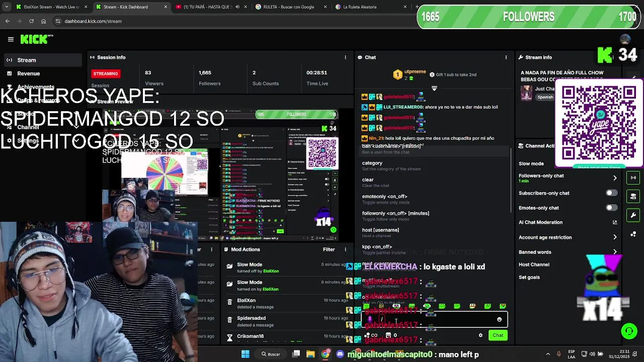Viewport: 644px width, 362px height.
Task: Open chat settings gear
Action: (x=480, y=335)
